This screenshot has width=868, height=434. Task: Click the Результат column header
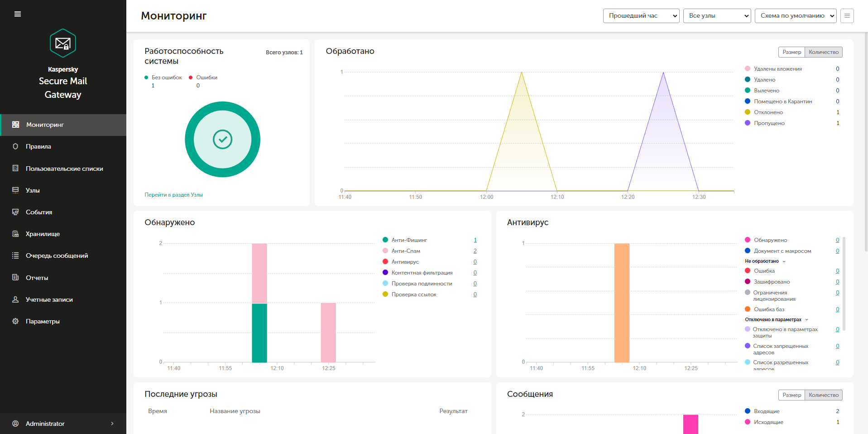click(453, 411)
